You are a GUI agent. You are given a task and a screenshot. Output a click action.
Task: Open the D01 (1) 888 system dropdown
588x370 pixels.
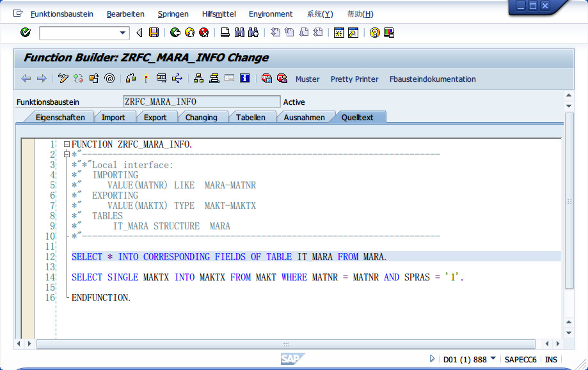point(493,358)
